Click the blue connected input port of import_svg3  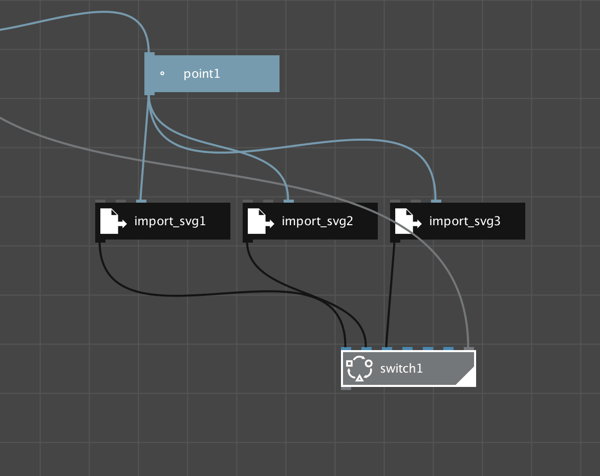tap(436, 201)
